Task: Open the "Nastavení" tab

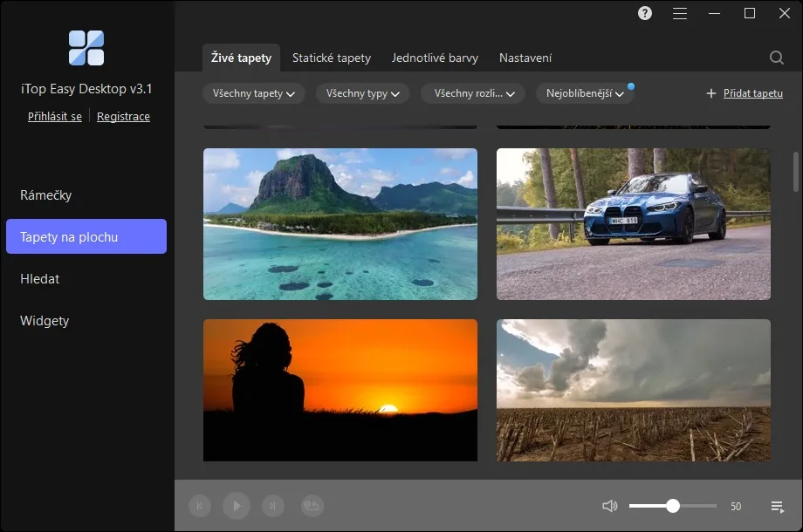Action: coord(525,58)
